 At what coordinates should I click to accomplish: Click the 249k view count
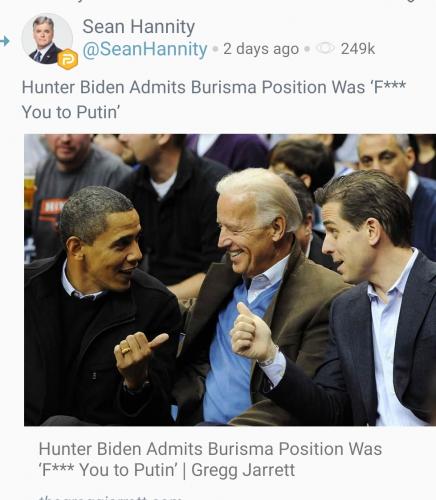(358, 49)
